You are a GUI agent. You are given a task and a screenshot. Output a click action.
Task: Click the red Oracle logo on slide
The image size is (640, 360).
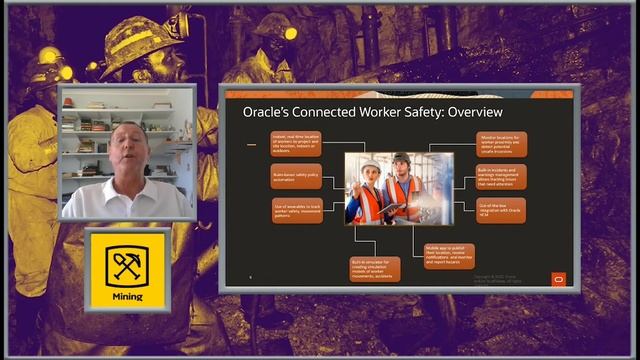(558, 280)
